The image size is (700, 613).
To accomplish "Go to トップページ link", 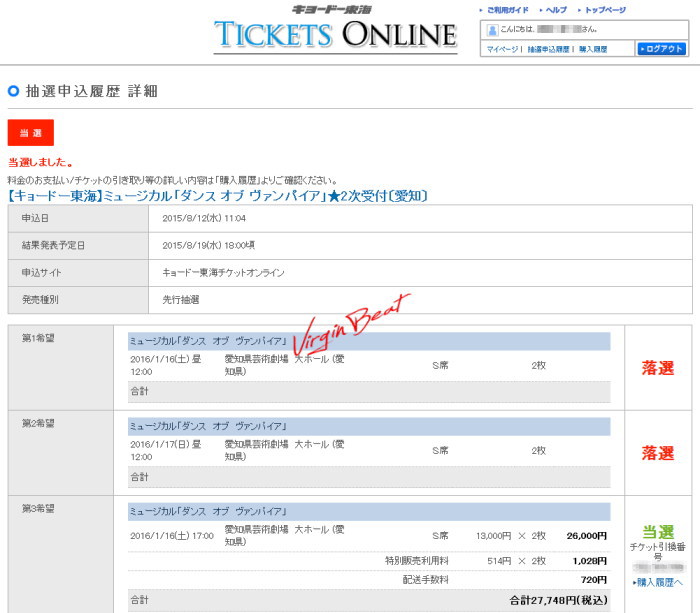I will pyautogui.click(x=605, y=10).
